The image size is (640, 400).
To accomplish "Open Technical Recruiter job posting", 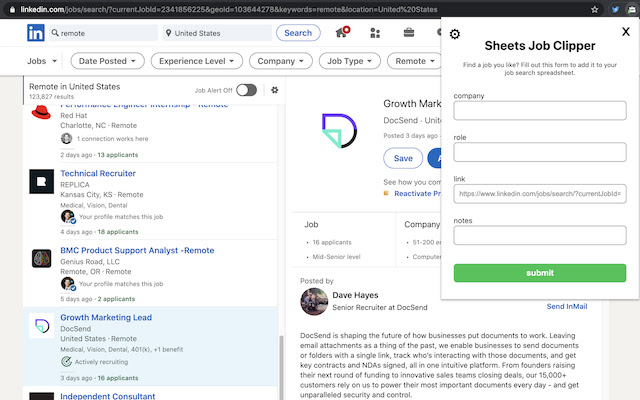I will click(98, 173).
